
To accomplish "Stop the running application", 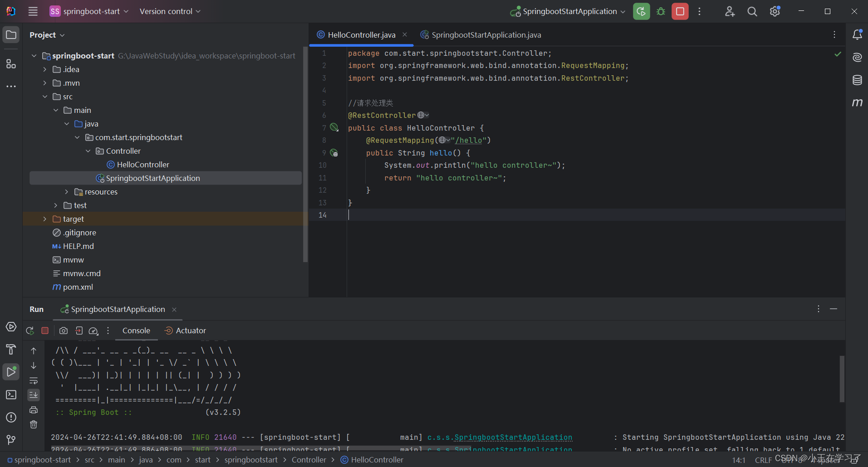I will [x=679, y=11].
